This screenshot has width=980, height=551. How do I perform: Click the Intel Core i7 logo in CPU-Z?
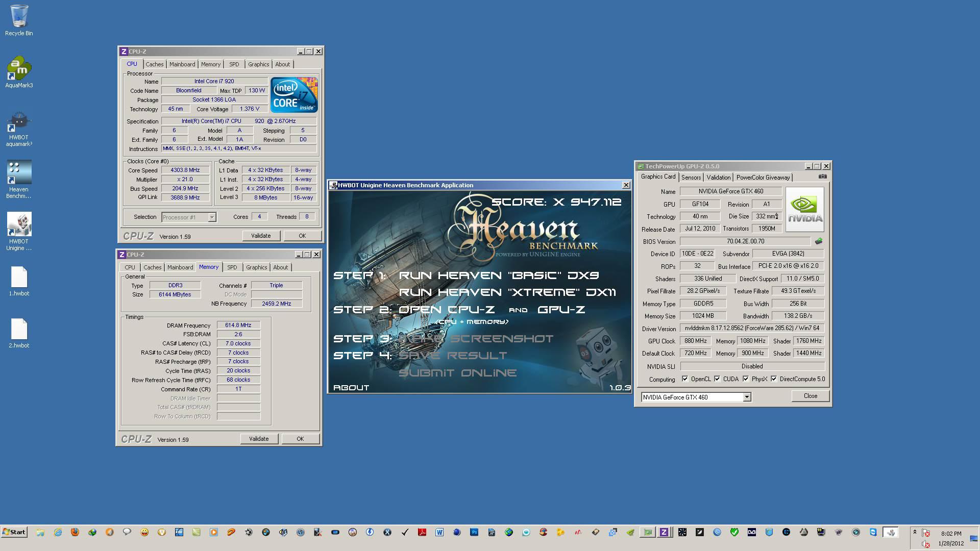[x=294, y=95]
